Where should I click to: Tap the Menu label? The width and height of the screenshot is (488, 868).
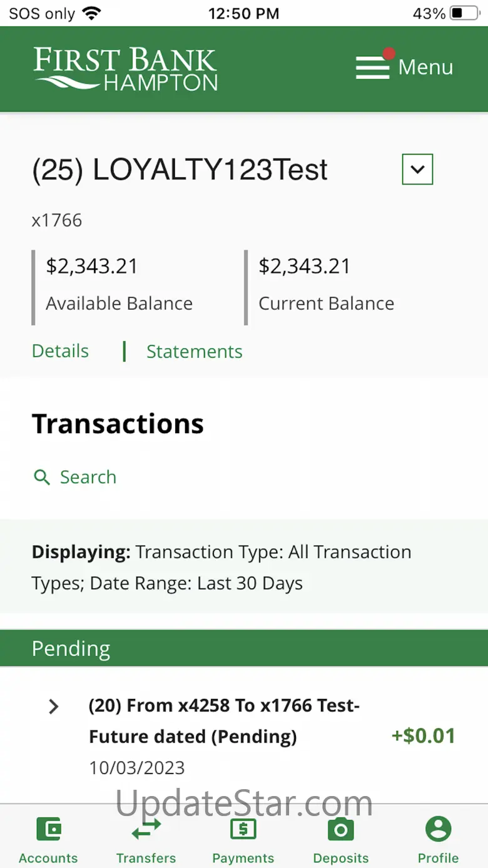[x=425, y=68]
